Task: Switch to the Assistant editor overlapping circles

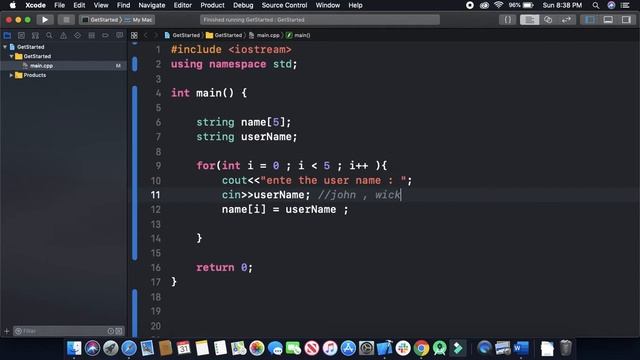Action: coord(548,20)
